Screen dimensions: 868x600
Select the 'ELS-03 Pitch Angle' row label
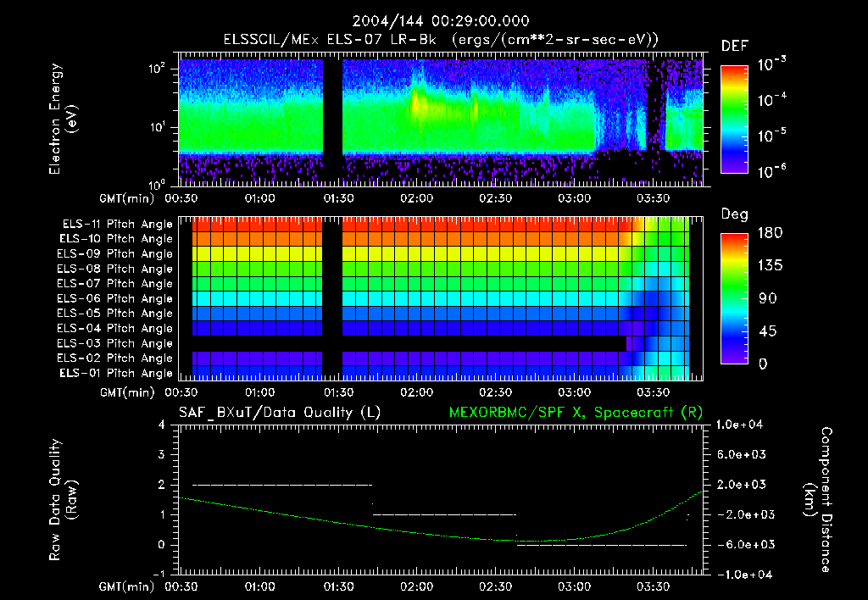click(115, 343)
